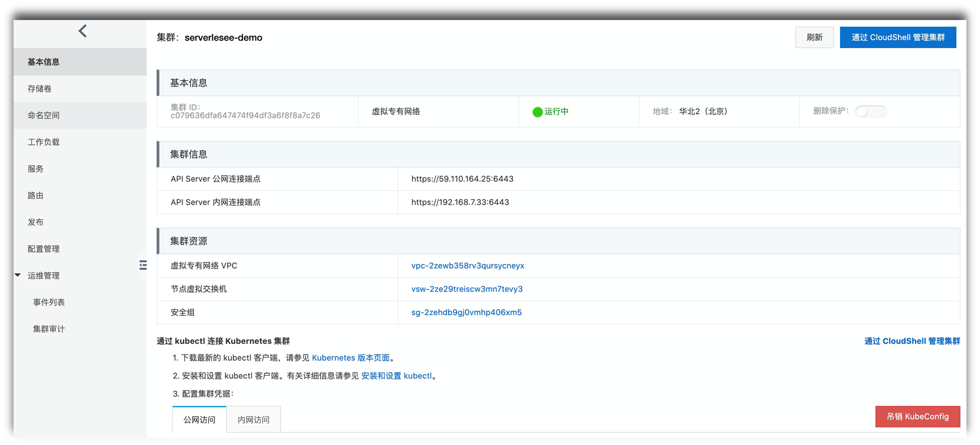Open 发布 in the sidebar
The image size is (980, 445).
pyautogui.click(x=80, y=222)
